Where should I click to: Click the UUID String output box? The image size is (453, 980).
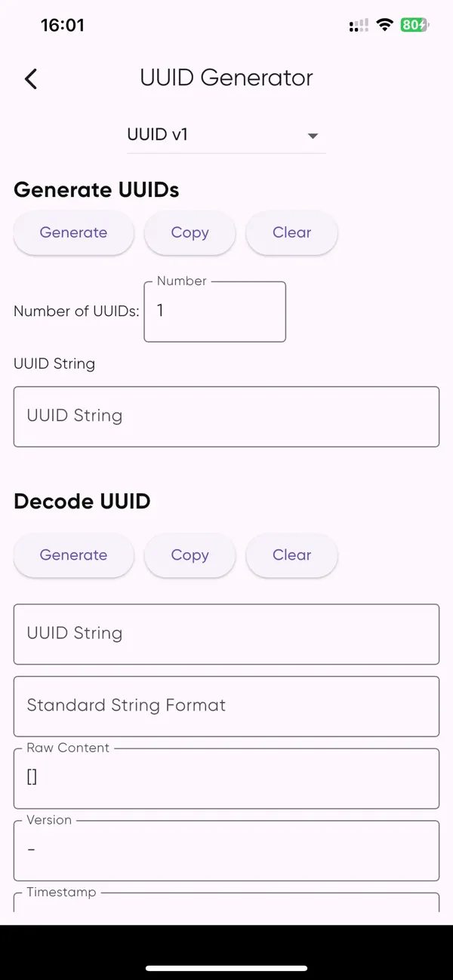click(x=226, y=416)
